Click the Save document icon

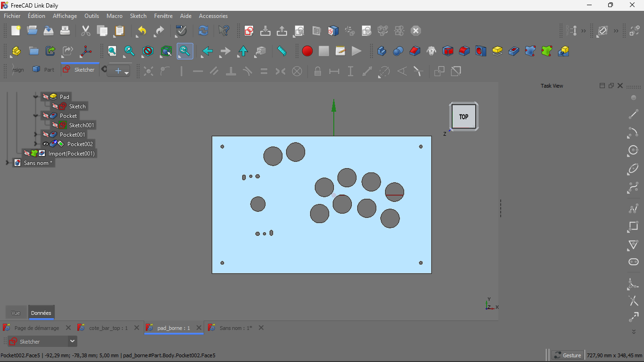tap(49, 31)
